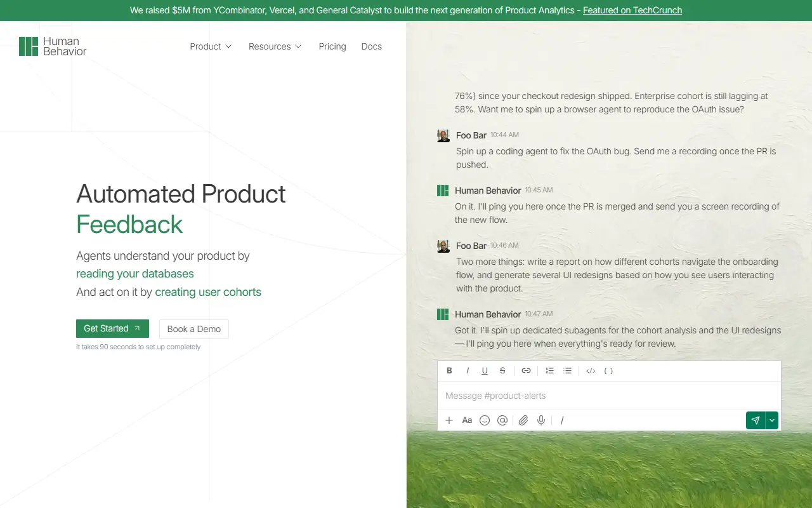Click 'It takes 90 seconds to set up completely'
Image resolution: width=812 pixels, height=508 pixels.
[x=138, y=347]
